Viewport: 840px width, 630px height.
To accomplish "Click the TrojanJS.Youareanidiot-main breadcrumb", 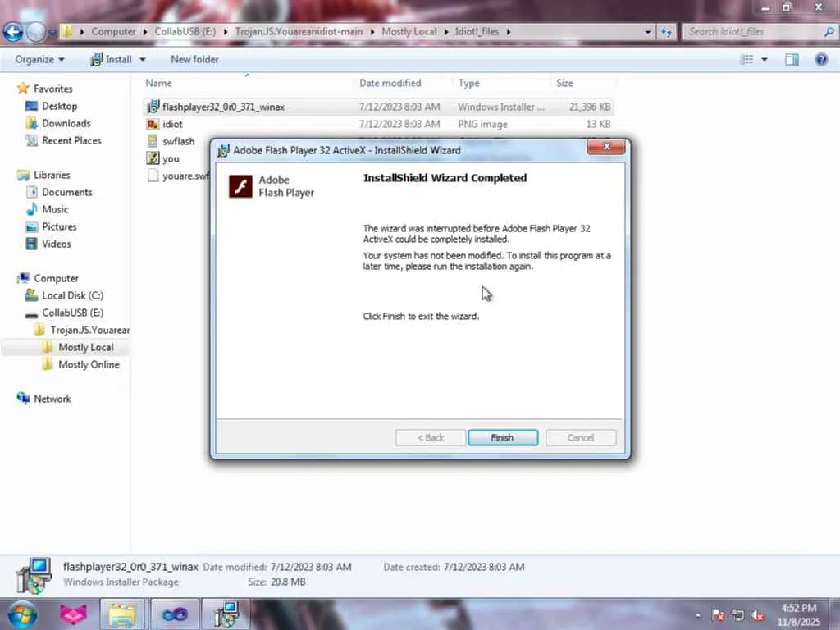I will [x=299, y=32].
